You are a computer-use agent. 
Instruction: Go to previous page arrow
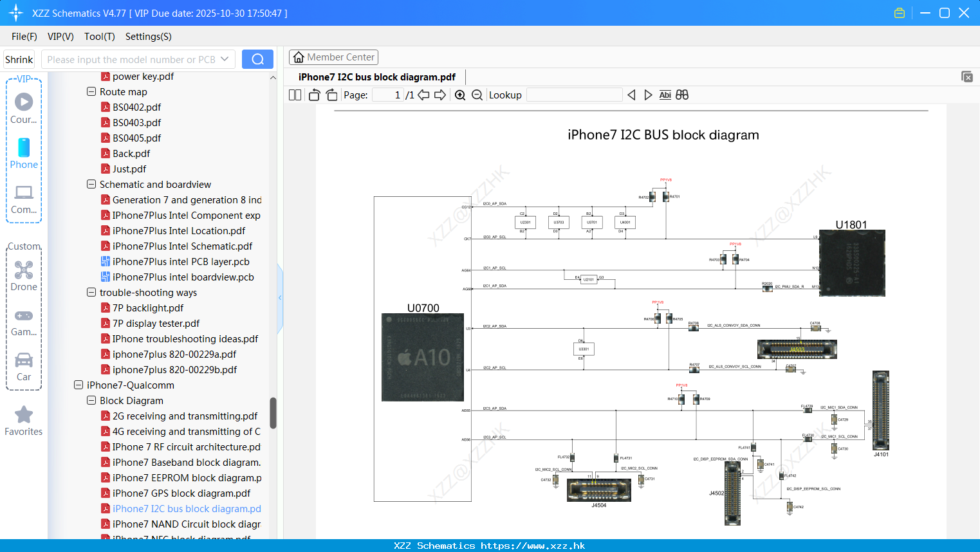coord(423,95)
